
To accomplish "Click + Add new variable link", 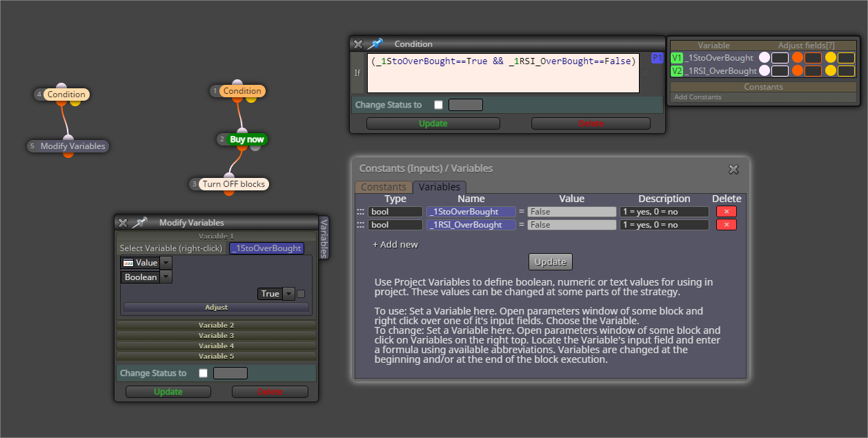I will coord(395,244).
